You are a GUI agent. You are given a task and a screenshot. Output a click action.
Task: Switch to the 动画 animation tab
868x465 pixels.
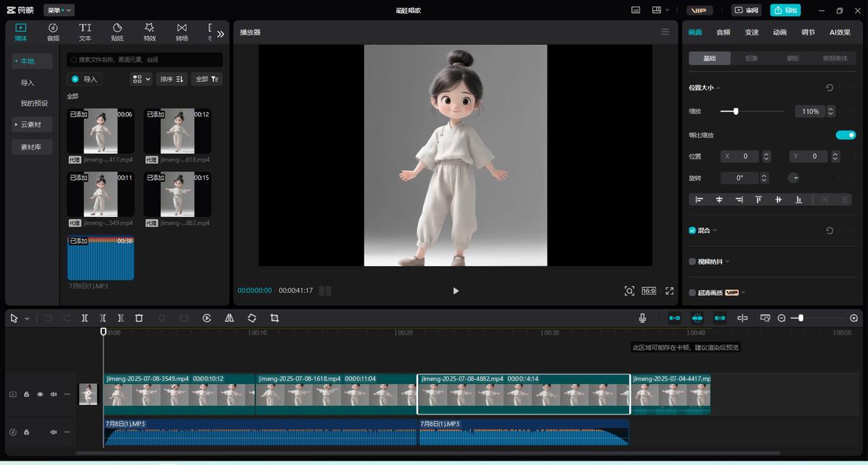coord(779,33)
